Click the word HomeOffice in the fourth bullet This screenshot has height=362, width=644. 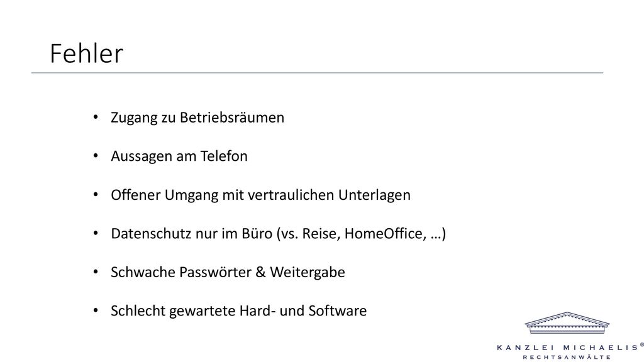(x=386, y=234)
